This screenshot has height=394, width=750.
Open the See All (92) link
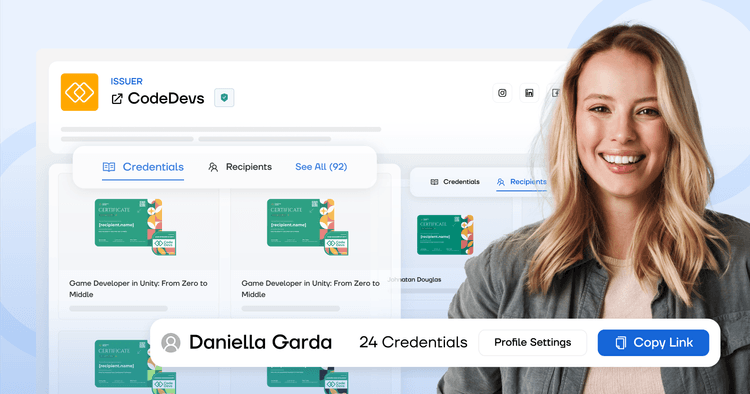(x=321, y=167)
